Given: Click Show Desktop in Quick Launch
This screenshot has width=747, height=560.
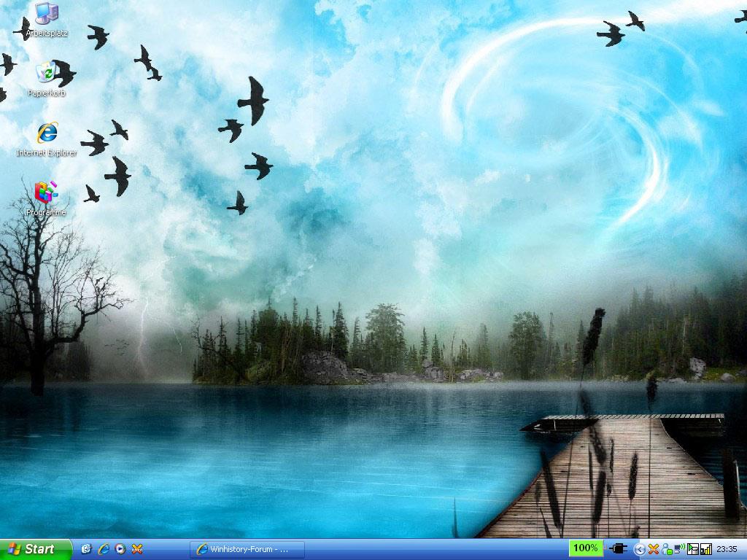Looking at the screenshot, I should coord(86,549).
